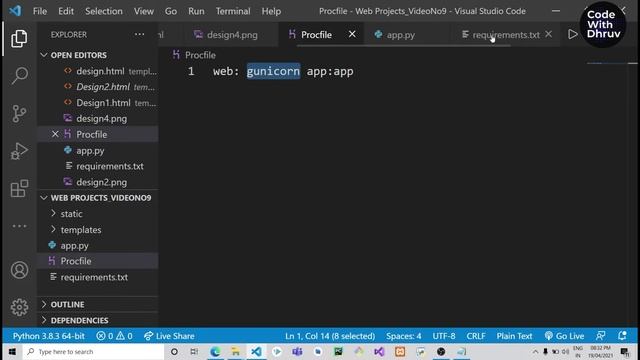Select Procfile in the project folder tree
The width and height of the screenshot is (640, 360).
tap(76, 261)
